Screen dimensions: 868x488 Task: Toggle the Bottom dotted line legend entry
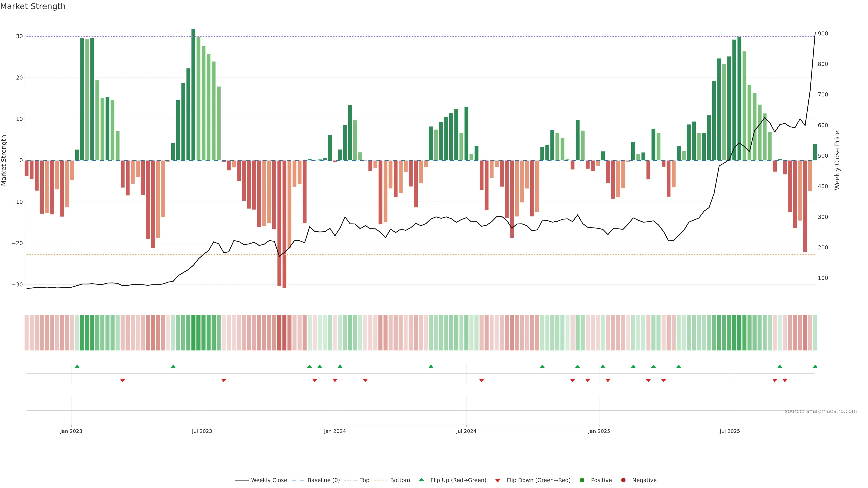400,480
